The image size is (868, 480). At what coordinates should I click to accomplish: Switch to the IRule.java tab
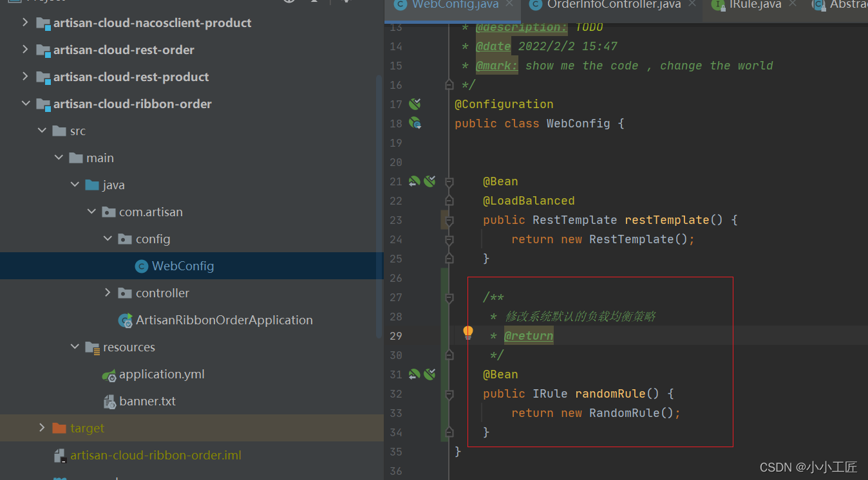coord(755,5)
